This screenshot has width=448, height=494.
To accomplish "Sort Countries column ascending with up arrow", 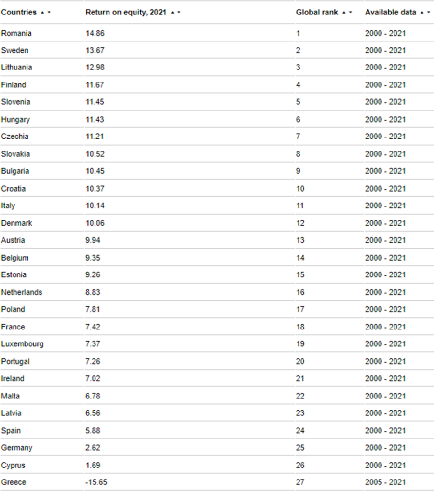I will point(42,13).
